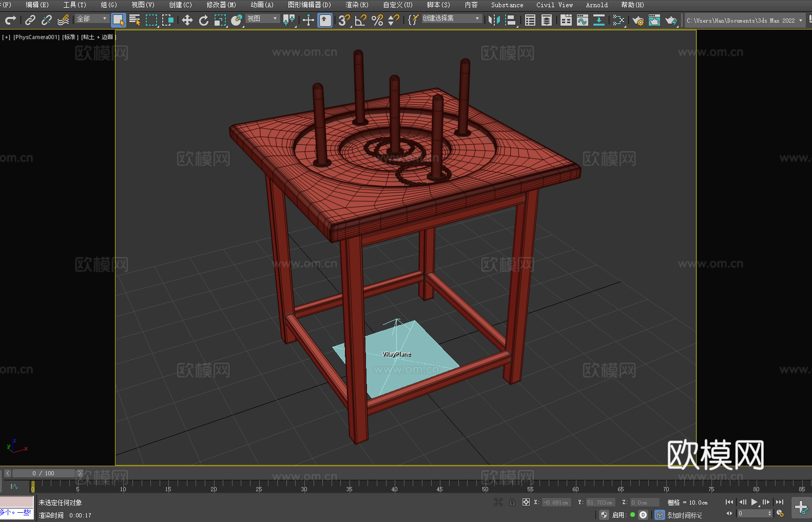This screenshot has height=522, width=812.
Task: Open the 渲染(R) menu
Action: 357,5
